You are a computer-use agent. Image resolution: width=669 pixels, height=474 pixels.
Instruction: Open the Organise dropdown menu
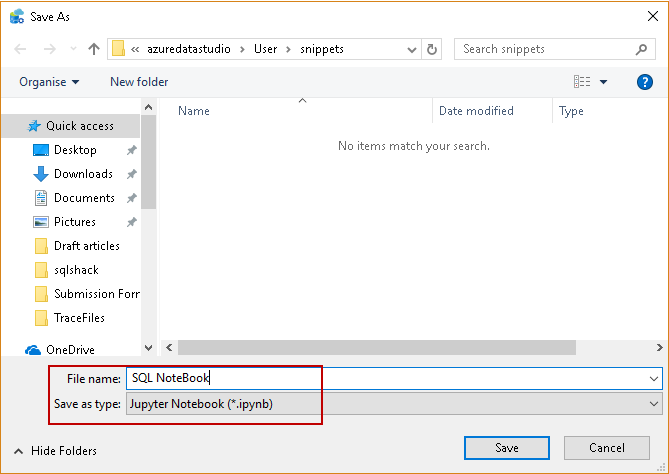click(49, 82)
